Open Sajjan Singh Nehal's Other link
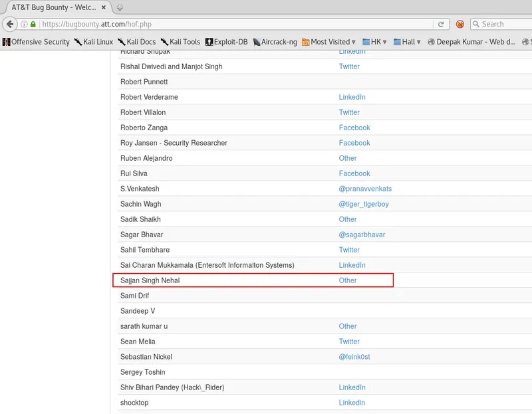 pyautogui.click(x=347, y=280)
